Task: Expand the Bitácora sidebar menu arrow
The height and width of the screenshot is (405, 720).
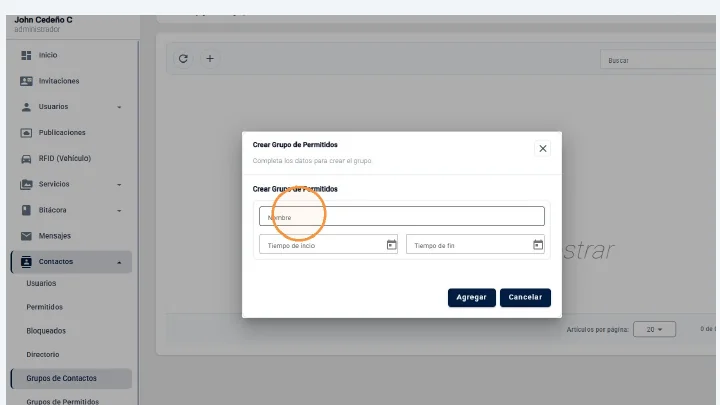Action: tap(119, 211)
